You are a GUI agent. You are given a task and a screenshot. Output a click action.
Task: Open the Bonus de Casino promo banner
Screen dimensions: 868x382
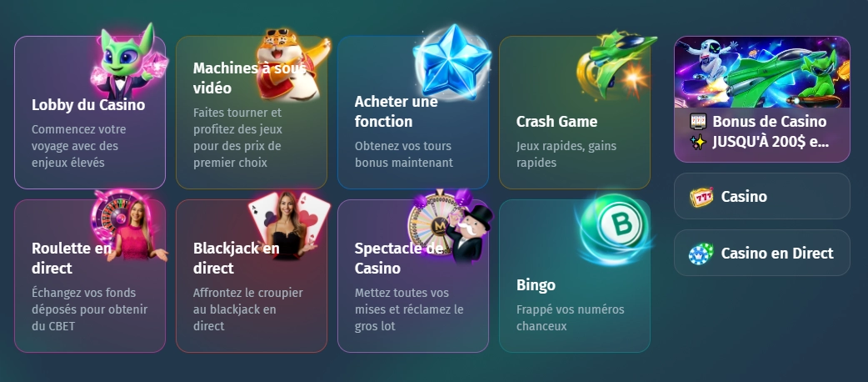[761, 99]
